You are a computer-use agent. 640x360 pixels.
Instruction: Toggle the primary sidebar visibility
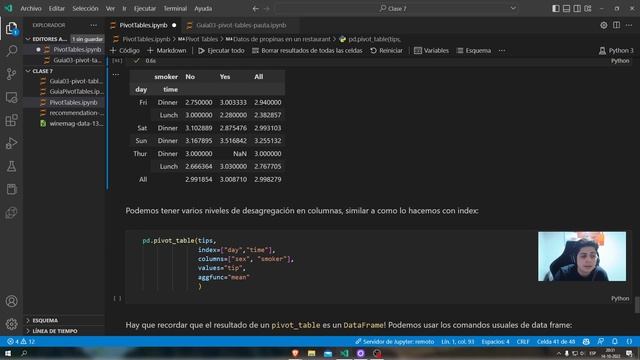tap(556, 9)
